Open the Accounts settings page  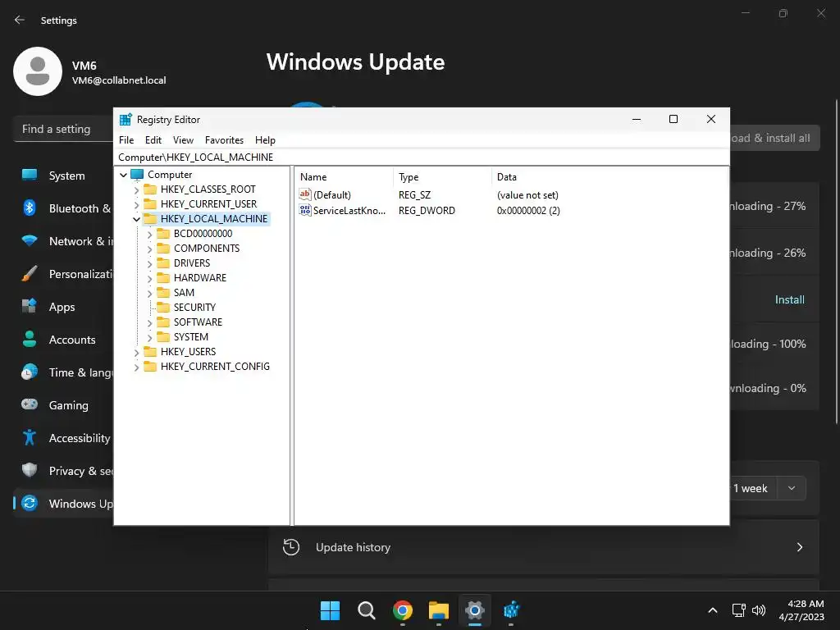(x=64, y=339)
